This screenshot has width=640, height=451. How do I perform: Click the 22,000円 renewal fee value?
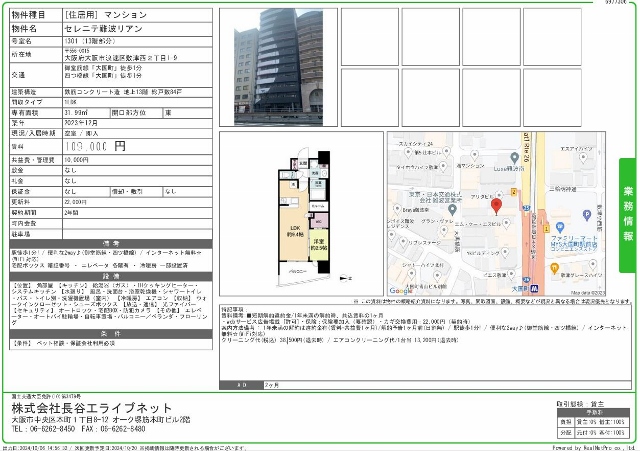click(x=75, y=202)
